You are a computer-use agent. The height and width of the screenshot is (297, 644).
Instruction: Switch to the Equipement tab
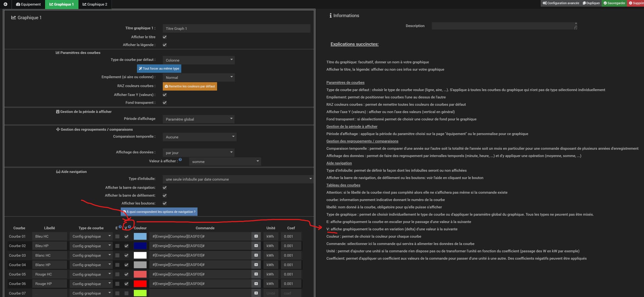click(28, 4)
